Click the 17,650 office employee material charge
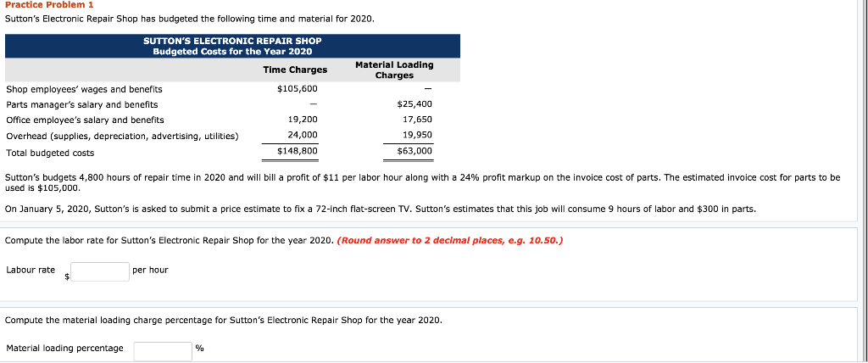 click(417, 120)
